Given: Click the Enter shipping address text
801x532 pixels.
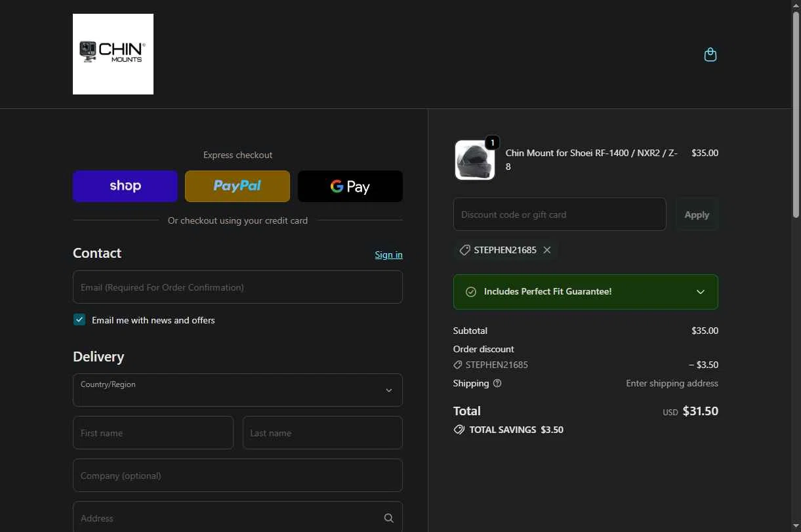Looking at the screenshot, I should point(672,383).
